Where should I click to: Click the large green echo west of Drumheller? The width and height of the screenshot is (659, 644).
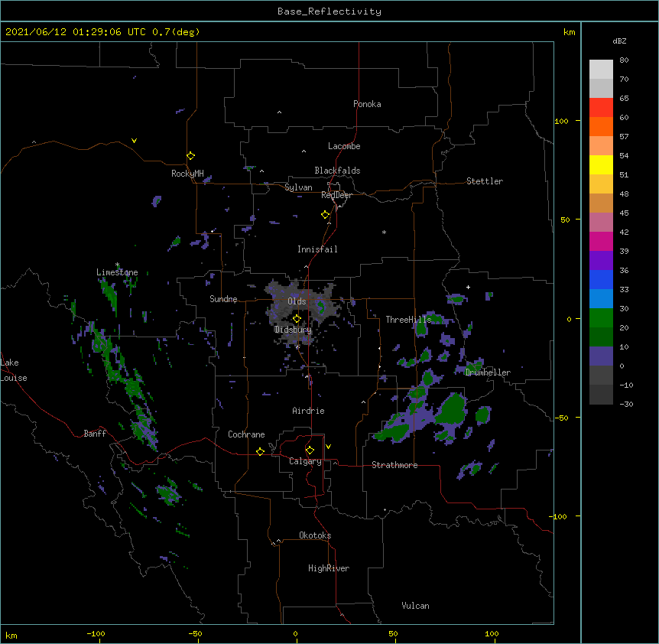coord(452,408)
